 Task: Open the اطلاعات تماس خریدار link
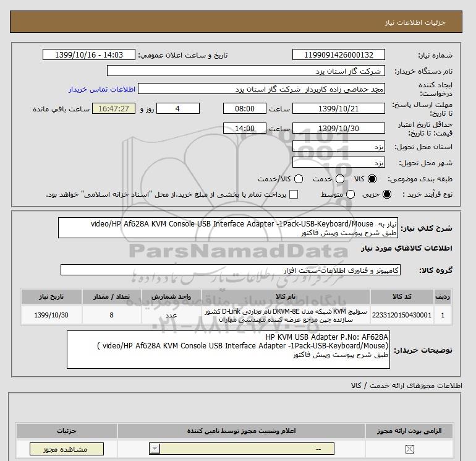pyautogui.click(x=102, y=89)
